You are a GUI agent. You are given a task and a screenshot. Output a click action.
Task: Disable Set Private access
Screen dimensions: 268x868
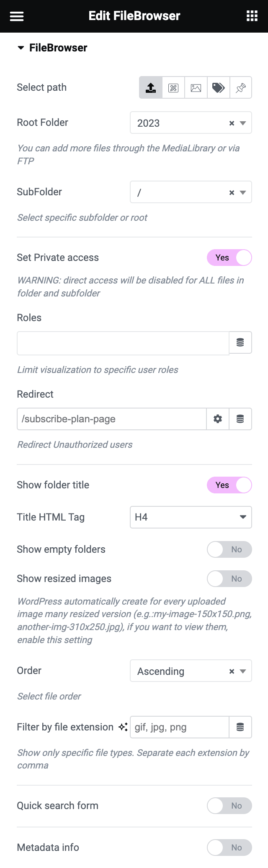click(x=229, y=258)
